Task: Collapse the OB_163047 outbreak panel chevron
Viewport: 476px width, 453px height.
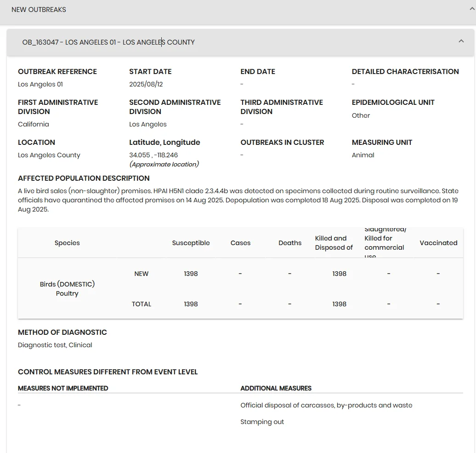Action: [x=461, y=41]
